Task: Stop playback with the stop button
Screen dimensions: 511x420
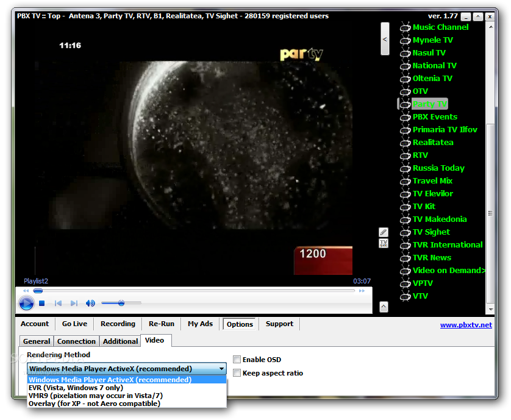Action: tap(41, 304)
